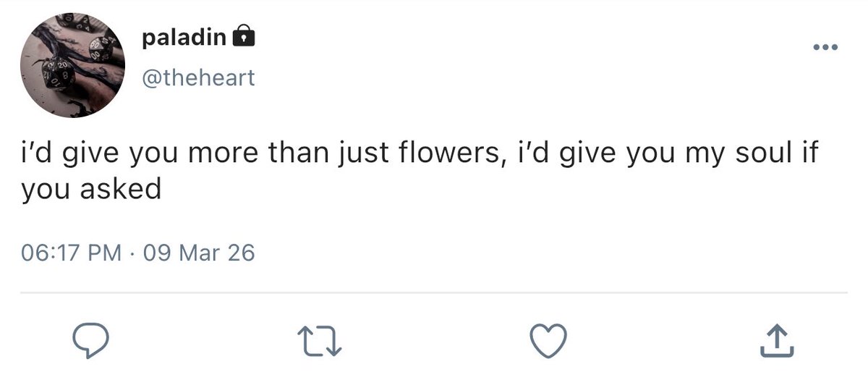
Task: Open the three-dot more options menu
Action: (x=825, y=48)
